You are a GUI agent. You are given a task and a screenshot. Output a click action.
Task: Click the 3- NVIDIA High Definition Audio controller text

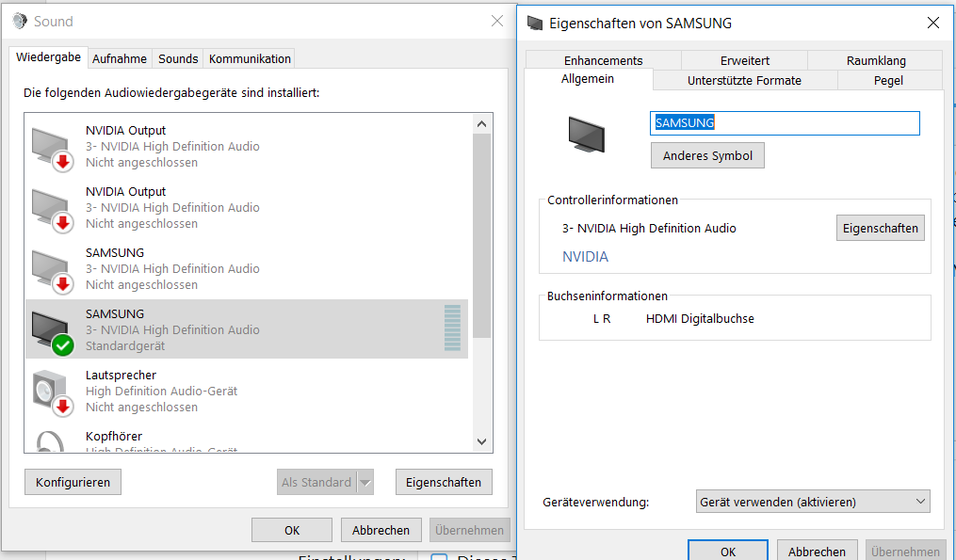pos(649,228)
